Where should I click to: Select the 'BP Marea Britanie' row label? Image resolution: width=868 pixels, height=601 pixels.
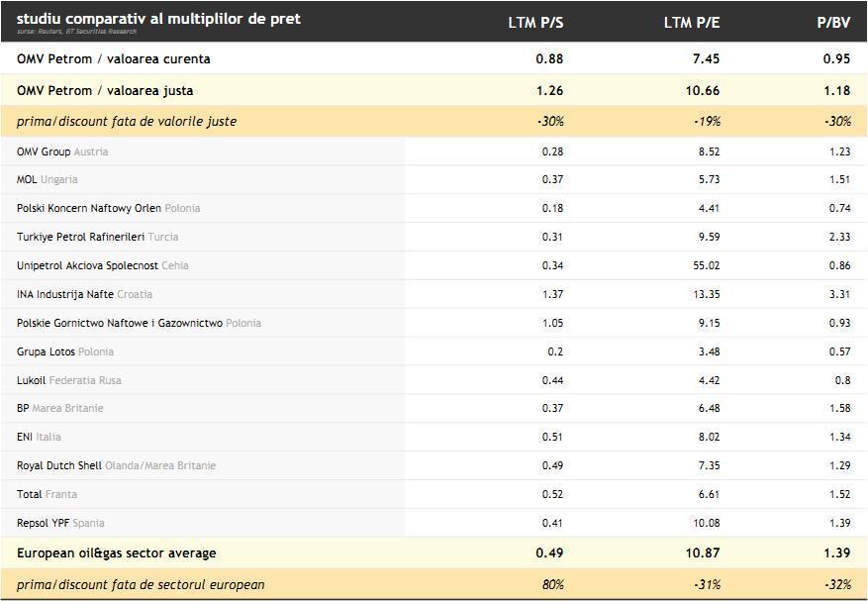pyautogui.click(x=59, y=408)
